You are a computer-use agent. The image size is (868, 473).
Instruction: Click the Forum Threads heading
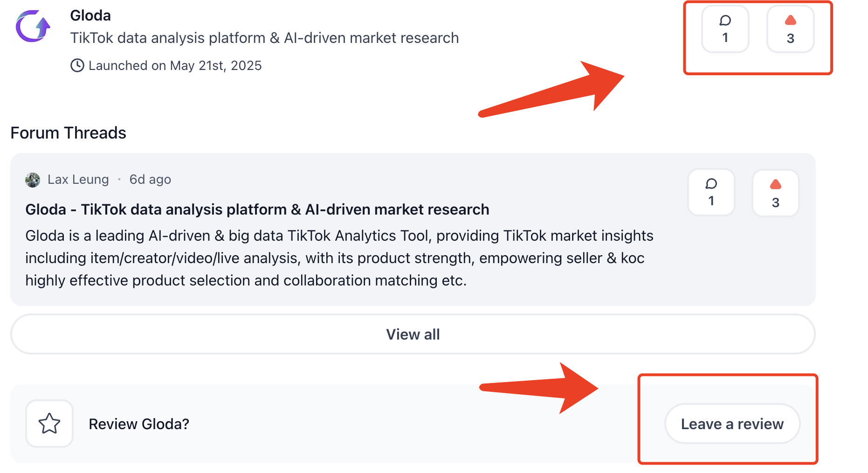pyautogui.click(x=69, y=133)
